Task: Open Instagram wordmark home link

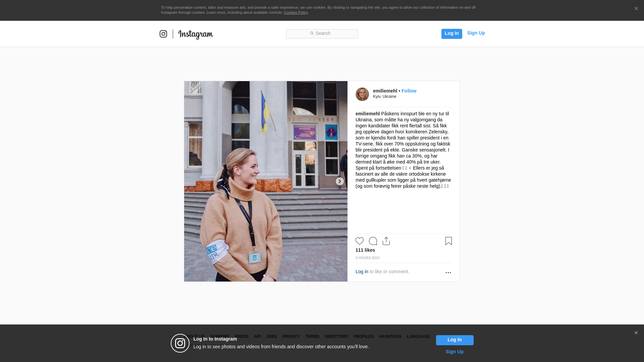Action: click(196, 35)
